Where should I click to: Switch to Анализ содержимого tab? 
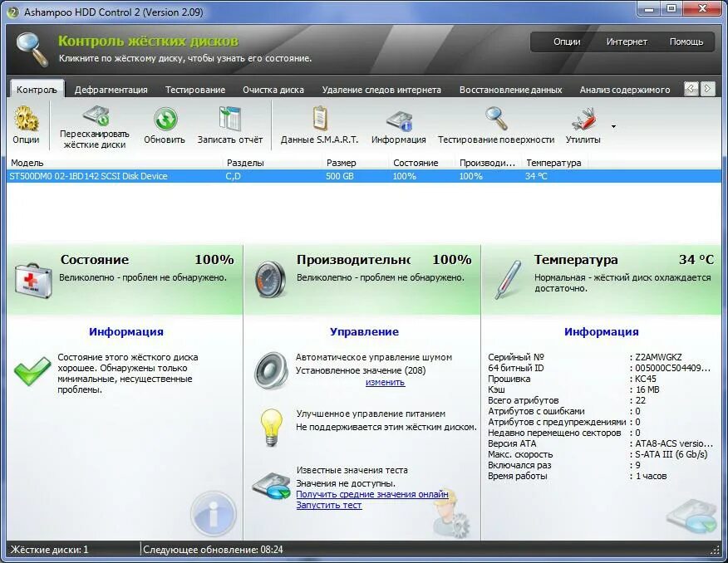coord(625,90)
